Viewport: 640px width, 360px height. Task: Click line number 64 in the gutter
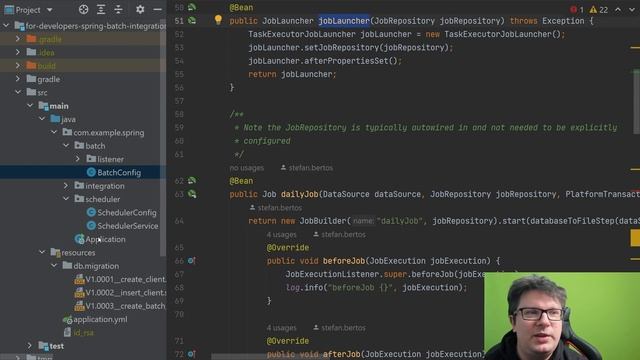pos(179,221)
